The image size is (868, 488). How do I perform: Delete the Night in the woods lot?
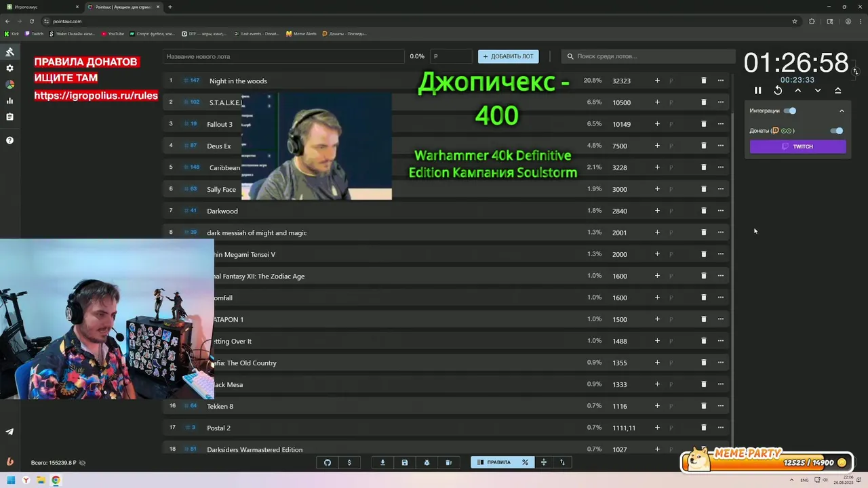click(703, 81)
